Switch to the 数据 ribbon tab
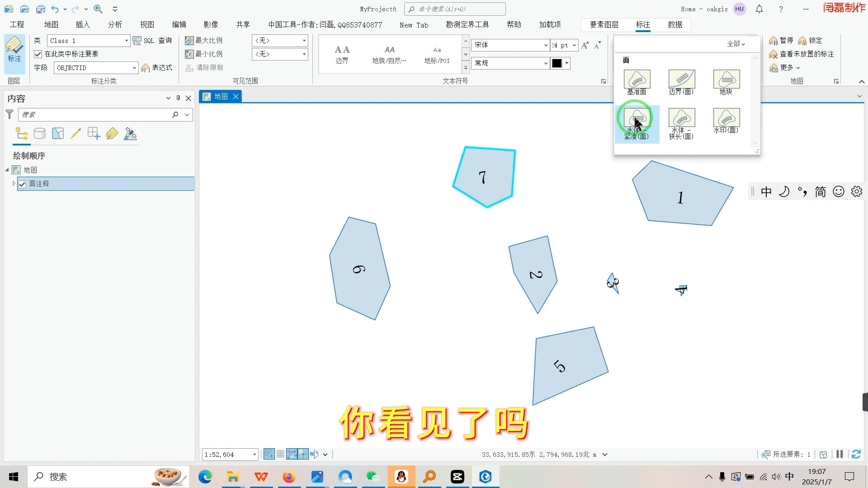868x488 pixels. click(x=675, y=25)
